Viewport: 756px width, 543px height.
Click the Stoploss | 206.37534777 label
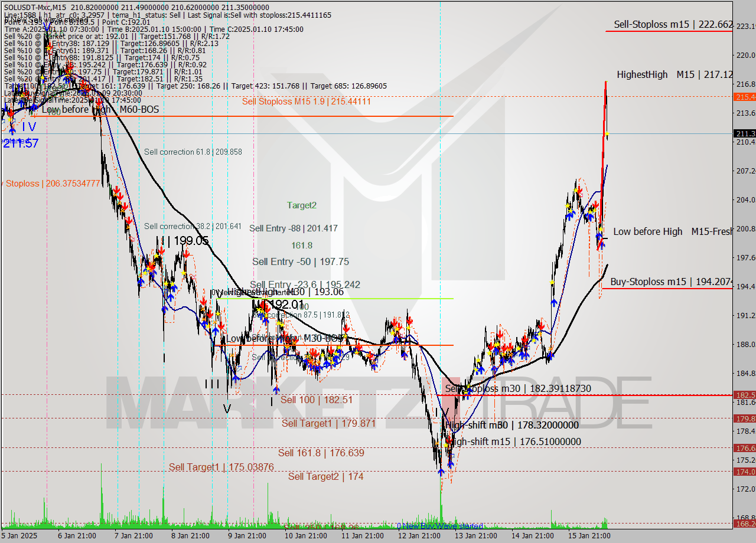(x=50, y=184)
